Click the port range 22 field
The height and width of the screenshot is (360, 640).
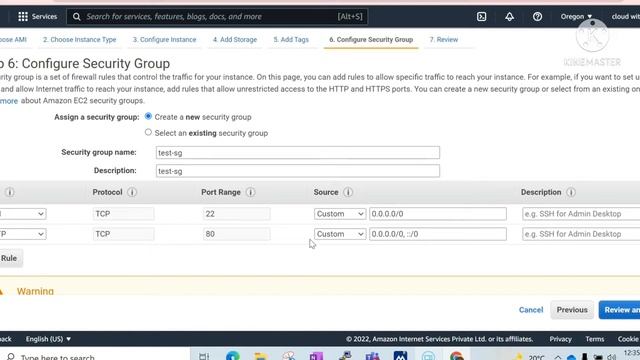(x=236, y=214)
